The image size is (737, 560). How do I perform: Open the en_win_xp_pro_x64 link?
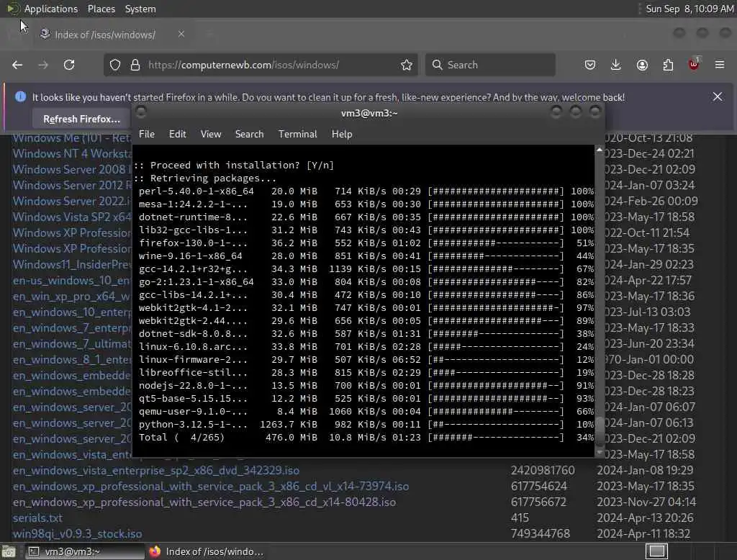coord(72,297)
